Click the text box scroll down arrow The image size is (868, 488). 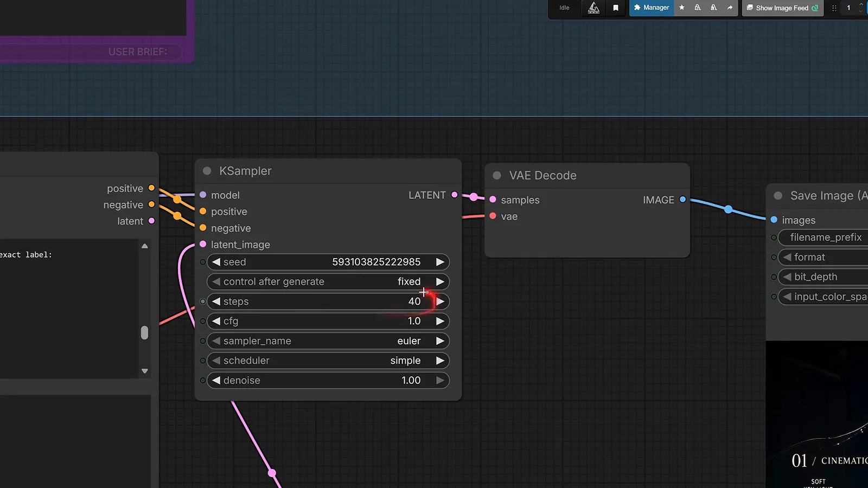tap(145, 371)
